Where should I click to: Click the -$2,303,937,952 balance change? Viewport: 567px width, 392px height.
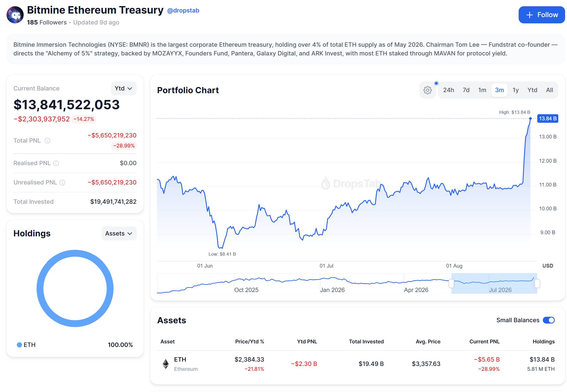point(42,119)
